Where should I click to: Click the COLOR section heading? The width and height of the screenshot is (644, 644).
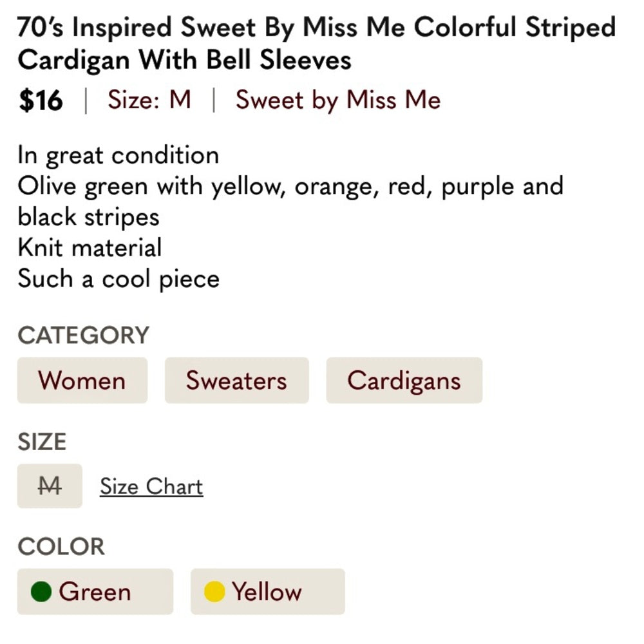[61, 547]
